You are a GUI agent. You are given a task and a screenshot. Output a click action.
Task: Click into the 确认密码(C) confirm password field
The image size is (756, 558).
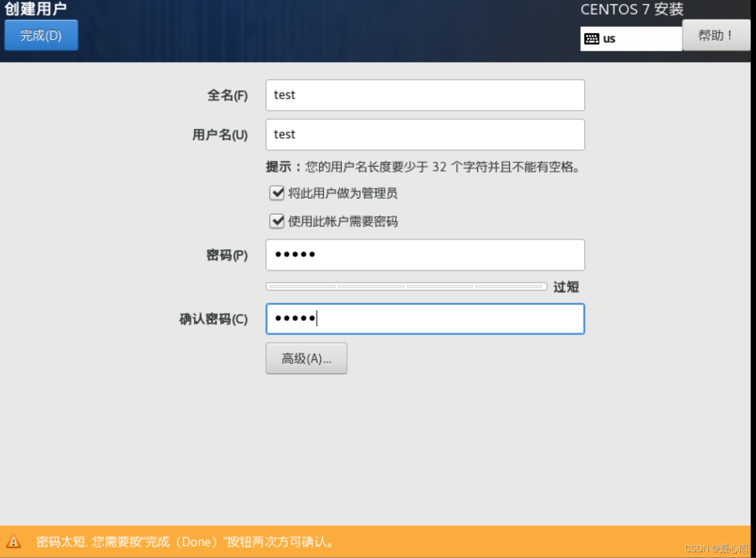425,319
